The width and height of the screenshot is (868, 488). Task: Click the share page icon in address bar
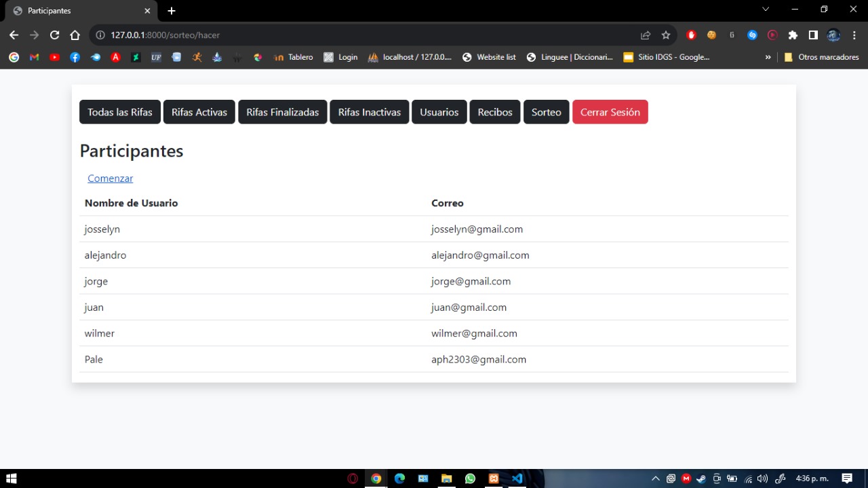pos(646,35)
